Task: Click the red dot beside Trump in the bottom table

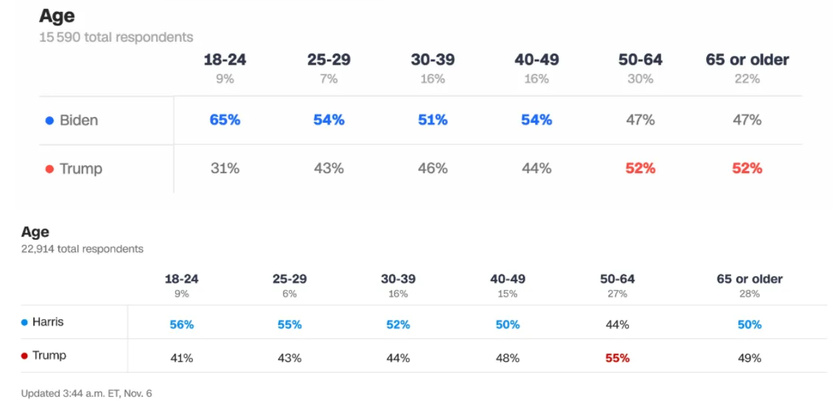Action: pyautogui.click(x=25, y=356)
